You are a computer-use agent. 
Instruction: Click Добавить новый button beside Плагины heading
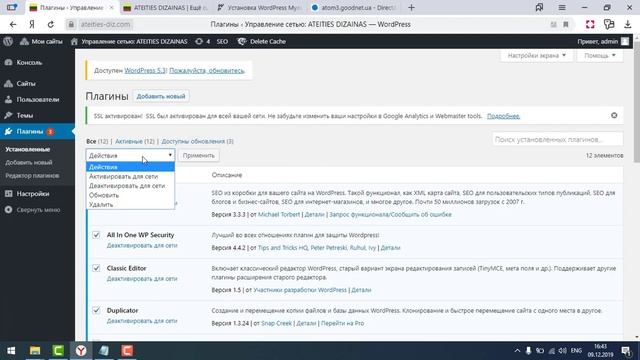click(161, 96)
